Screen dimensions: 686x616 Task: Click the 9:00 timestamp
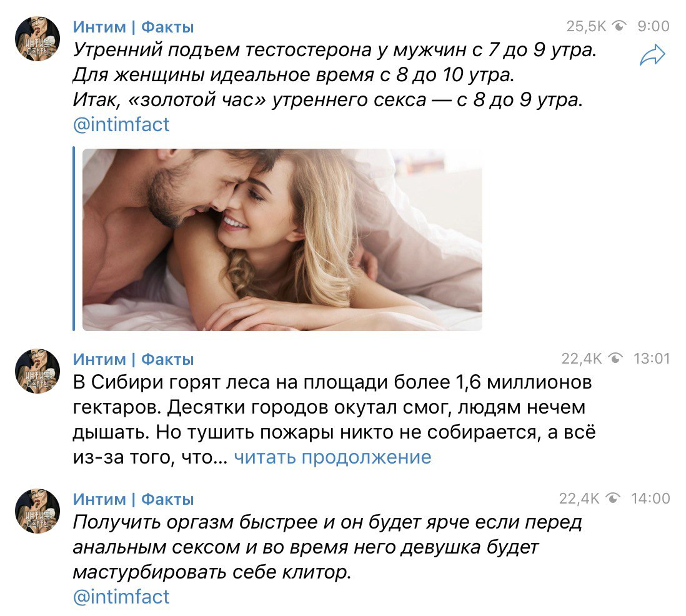click(653, 26)
